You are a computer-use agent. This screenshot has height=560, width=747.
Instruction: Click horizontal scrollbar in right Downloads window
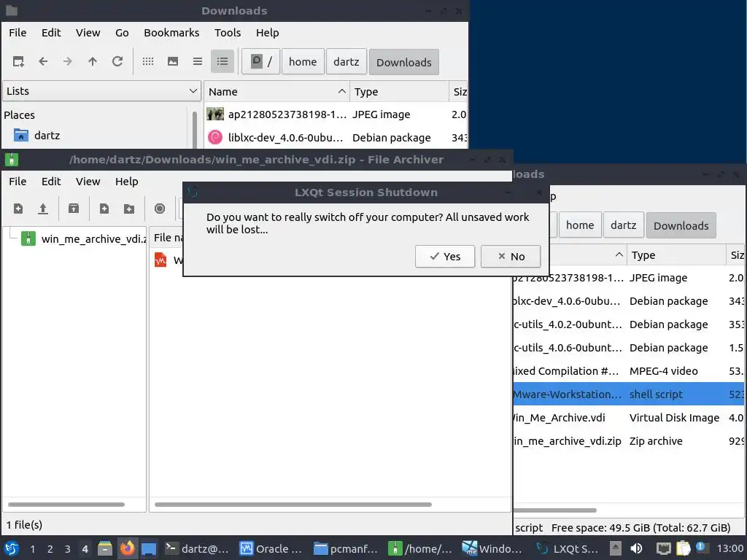tap(555, 510)
